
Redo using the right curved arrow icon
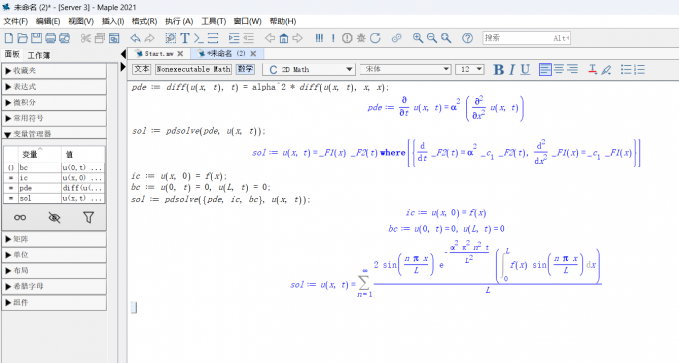(149, 38)
